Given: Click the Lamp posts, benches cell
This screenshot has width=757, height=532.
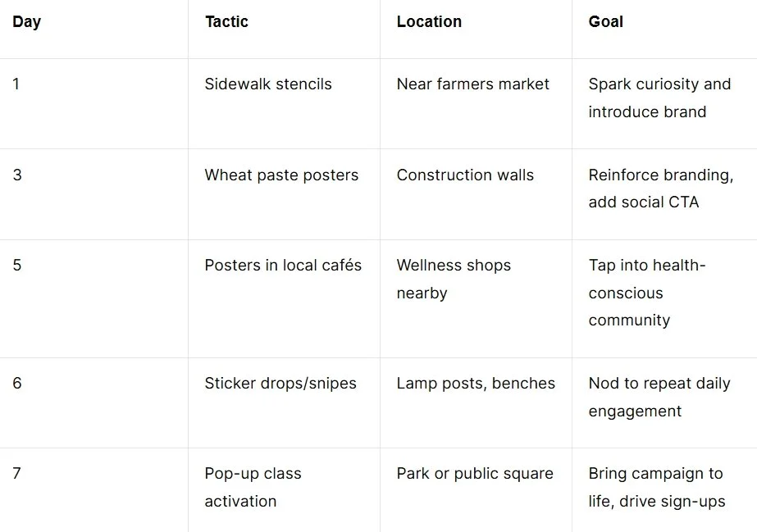Looking at the screenshot, I should 476,383.
